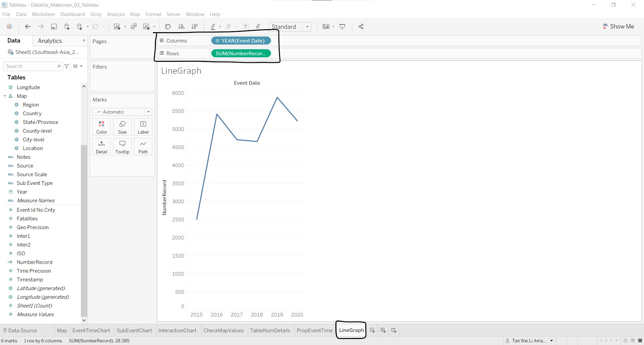Click the Show Me button
This screenshot has width=644, height=345.
(619, 26)
